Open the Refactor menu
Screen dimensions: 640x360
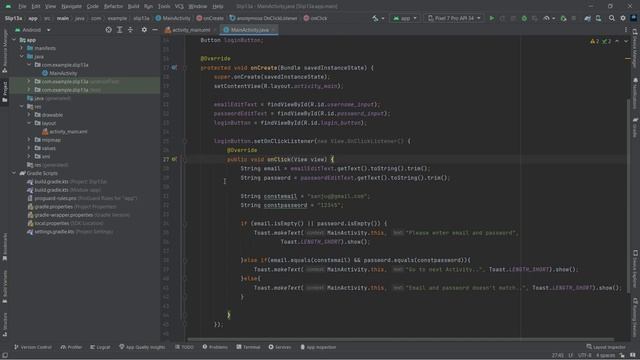pos(113,6)
